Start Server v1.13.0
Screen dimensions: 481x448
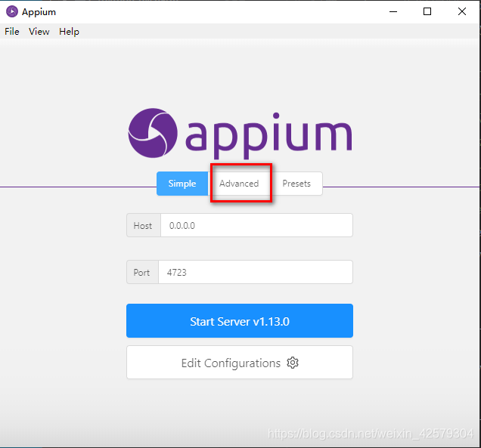240,321
